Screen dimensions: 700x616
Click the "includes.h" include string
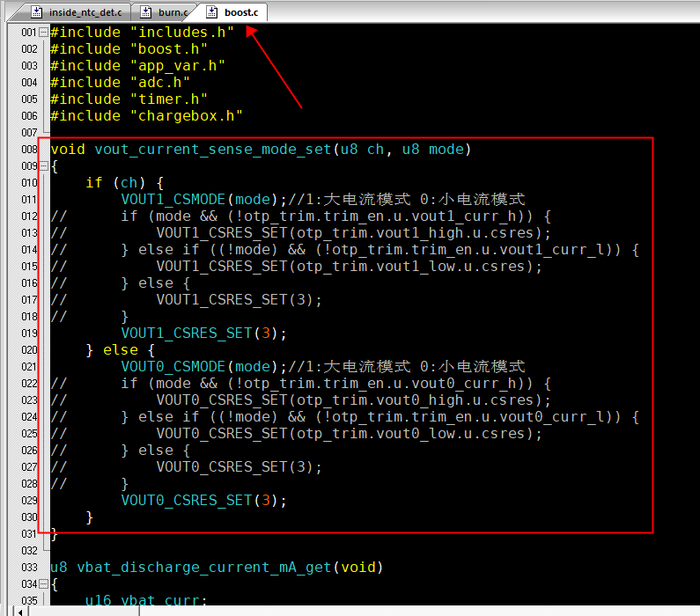tap(182, 32)
